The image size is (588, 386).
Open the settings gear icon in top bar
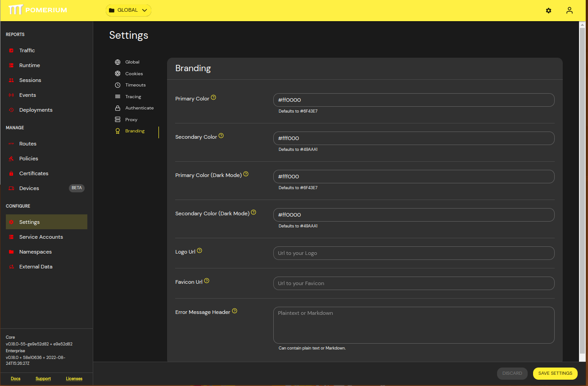(548, 10)
